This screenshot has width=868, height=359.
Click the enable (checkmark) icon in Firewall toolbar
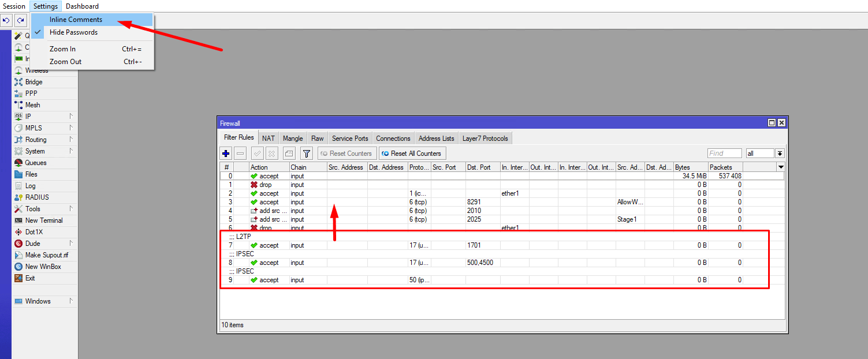(258, 154)
